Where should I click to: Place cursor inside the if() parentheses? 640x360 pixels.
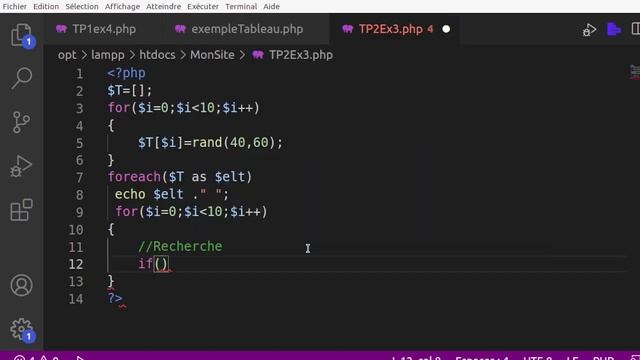pyautogui.click(x=161, y=264)
